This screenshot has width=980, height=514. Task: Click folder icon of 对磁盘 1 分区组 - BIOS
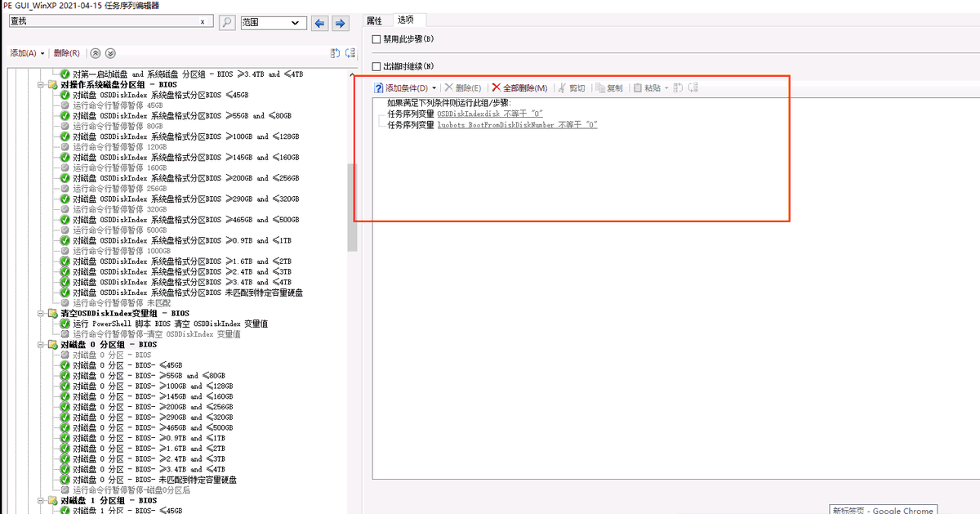(x=53, y=501)
